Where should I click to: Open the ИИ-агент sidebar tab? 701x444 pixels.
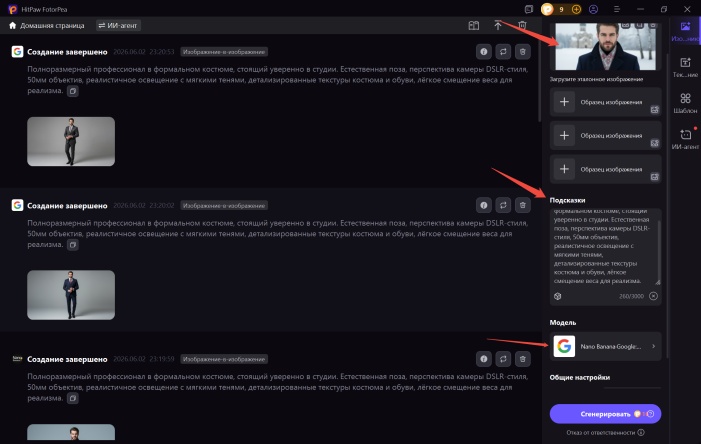(685, 139)
